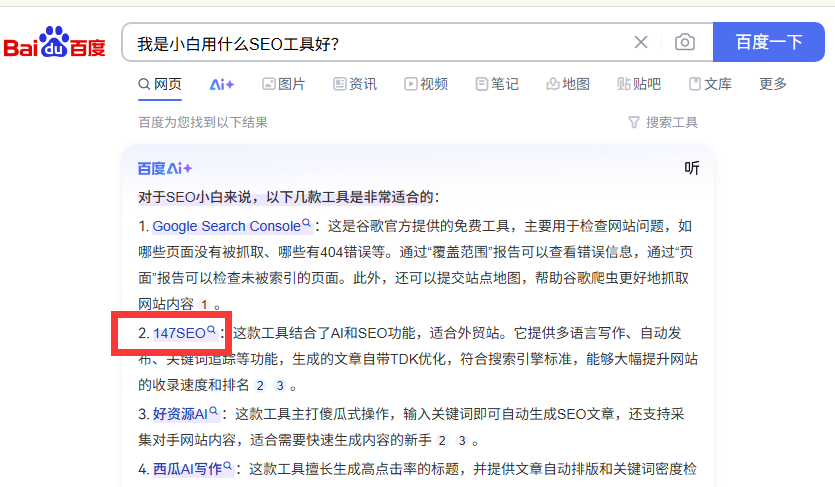Viewport: 835px width, 487px height.
Task: Click citation 2 after 收录速度和排名
Action: [260, 386]
